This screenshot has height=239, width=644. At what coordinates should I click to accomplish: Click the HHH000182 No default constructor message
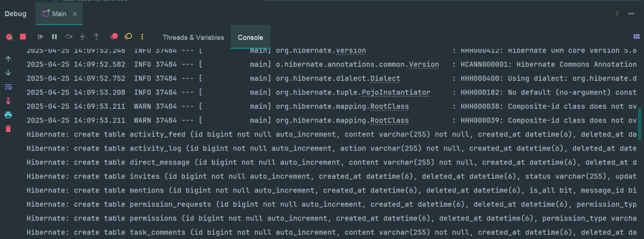pyautogui.click(x=549, y=93)
